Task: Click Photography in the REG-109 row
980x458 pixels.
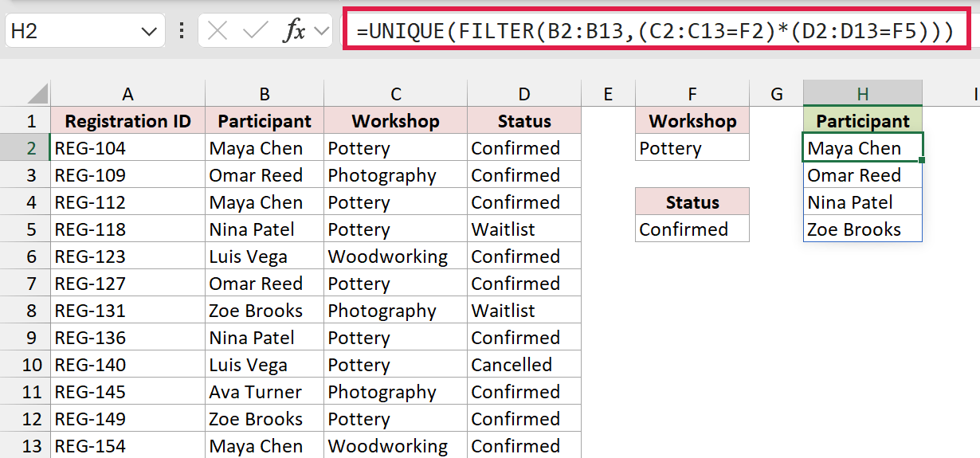Action: pos(396,175)
